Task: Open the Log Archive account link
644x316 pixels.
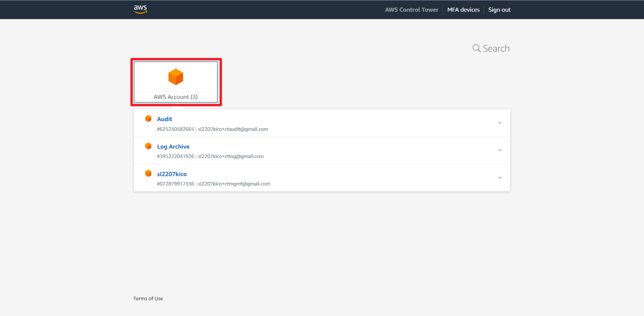Action: click(173, 146)
